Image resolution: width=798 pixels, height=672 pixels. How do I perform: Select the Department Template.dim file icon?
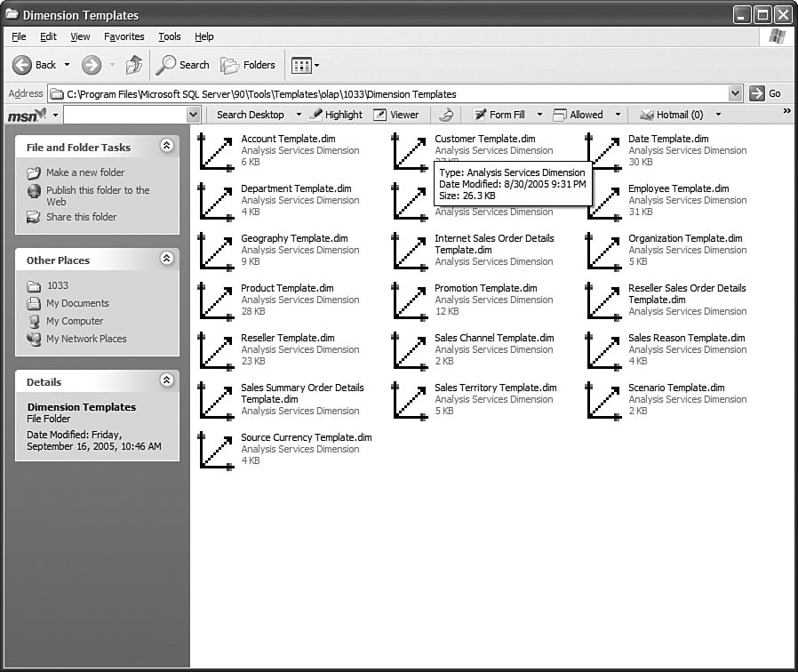point(216,202)
